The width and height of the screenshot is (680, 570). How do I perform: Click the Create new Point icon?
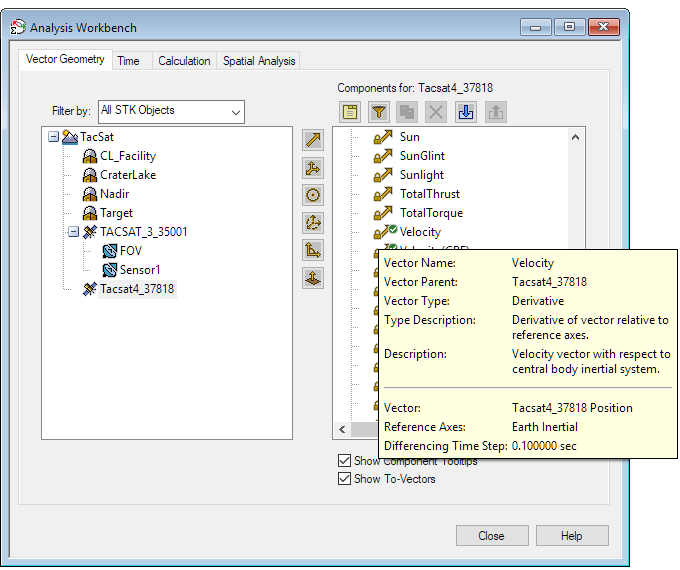(313, 195)
